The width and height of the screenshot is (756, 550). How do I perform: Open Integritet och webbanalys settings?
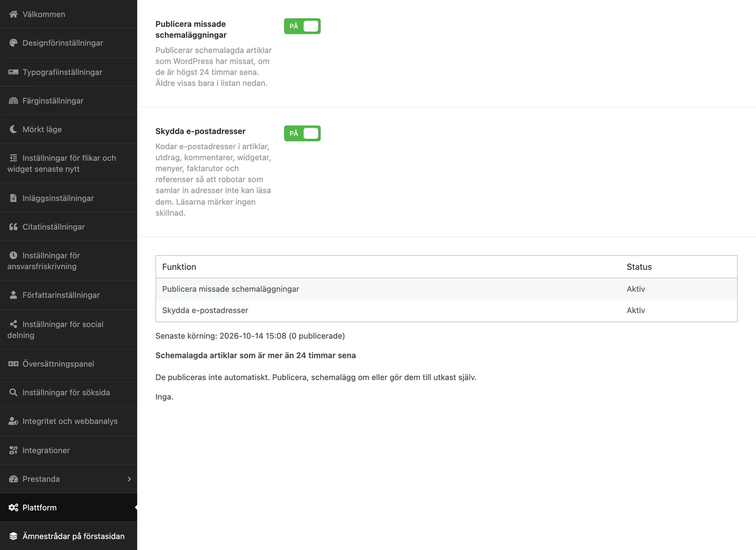69,422
